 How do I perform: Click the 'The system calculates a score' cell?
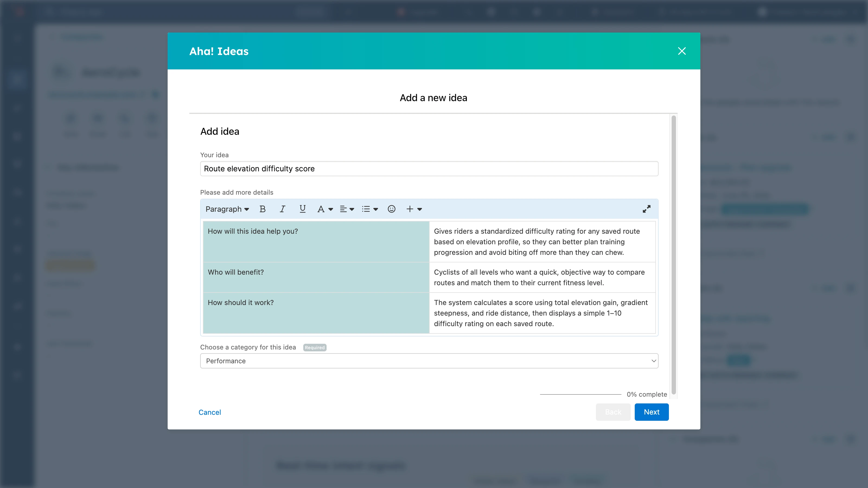pyautogui.click(x=542, y=313)
